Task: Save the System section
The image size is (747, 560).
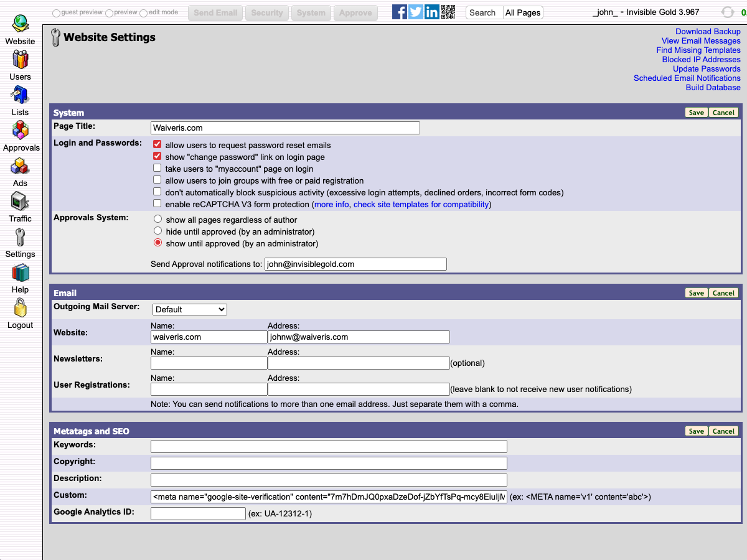Action: click(697, 113)
